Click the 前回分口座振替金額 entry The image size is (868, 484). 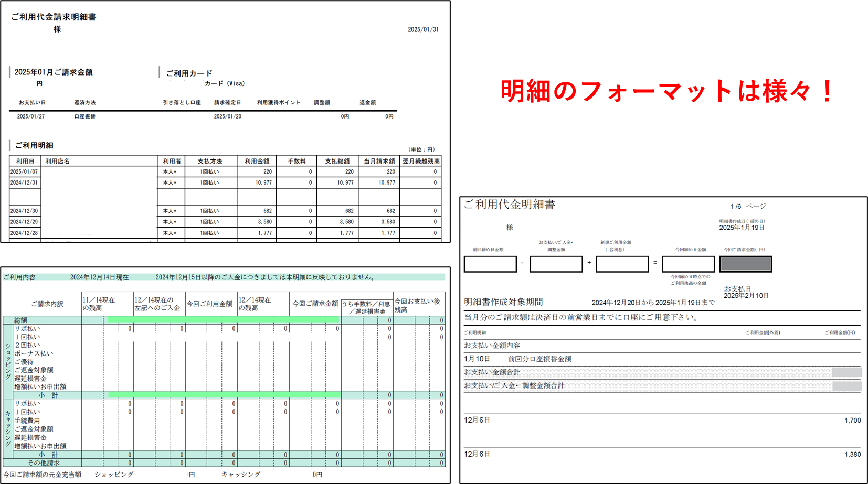(x=539, y=359)
